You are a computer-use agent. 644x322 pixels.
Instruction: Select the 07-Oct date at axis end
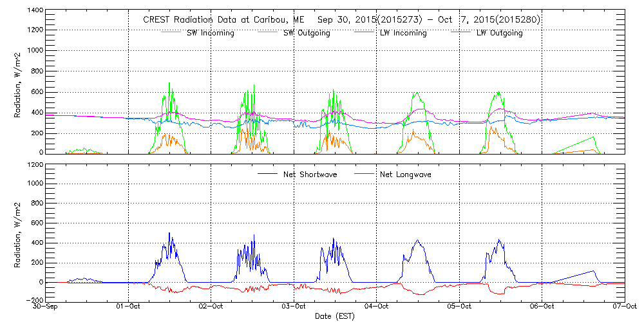click(x=623, y=307)
